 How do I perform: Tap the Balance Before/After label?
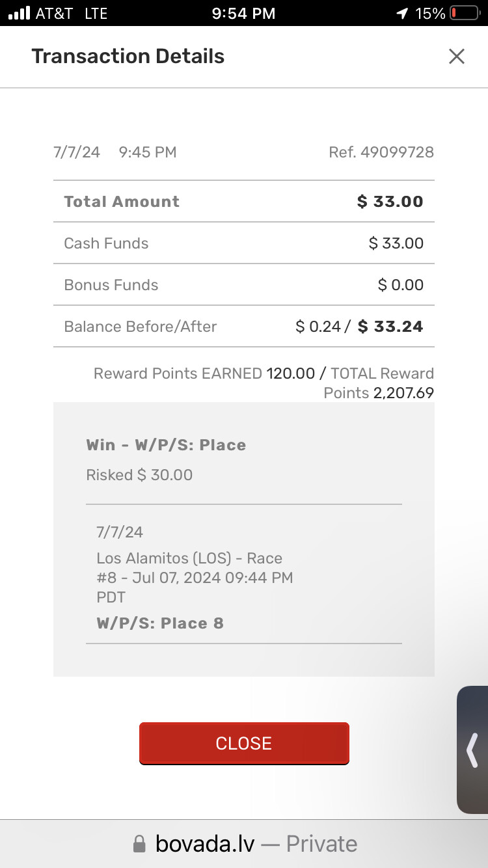coord(141,327)
